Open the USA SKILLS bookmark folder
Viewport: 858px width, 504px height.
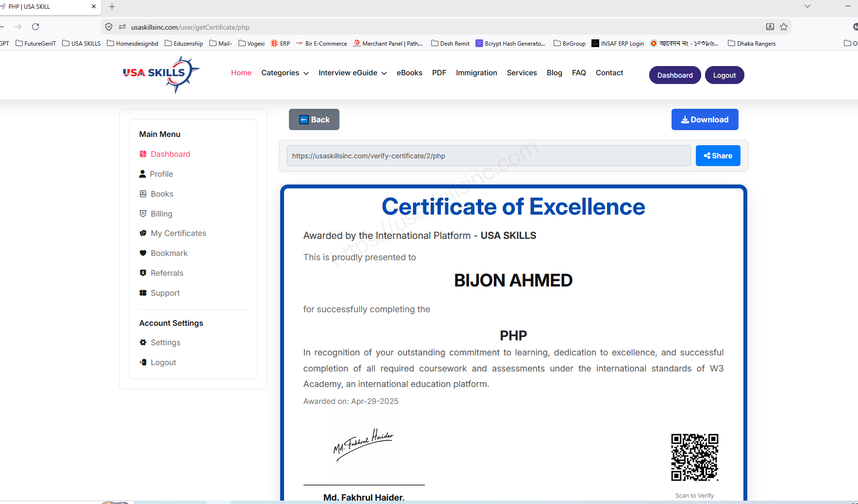[x=82, y=43]
